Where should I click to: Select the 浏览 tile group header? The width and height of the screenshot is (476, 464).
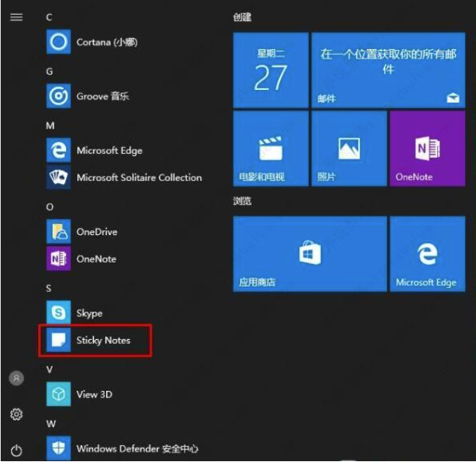click(x=242, y=201)
